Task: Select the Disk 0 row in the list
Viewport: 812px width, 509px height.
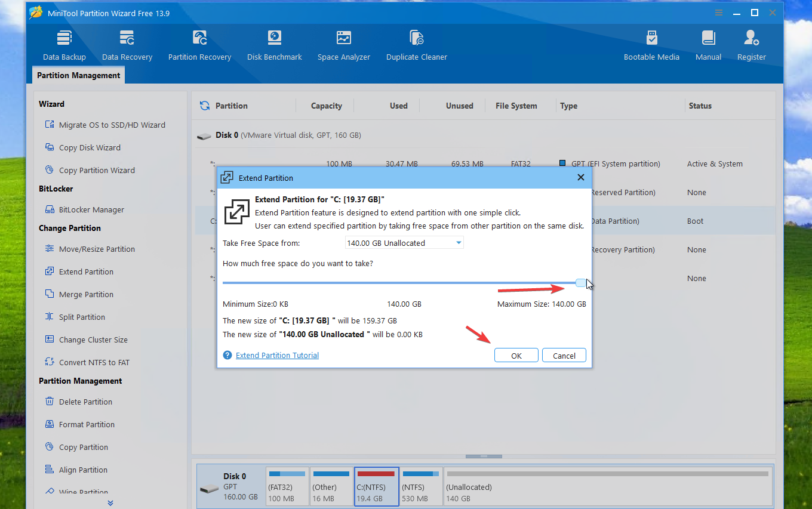Action: 485,135
